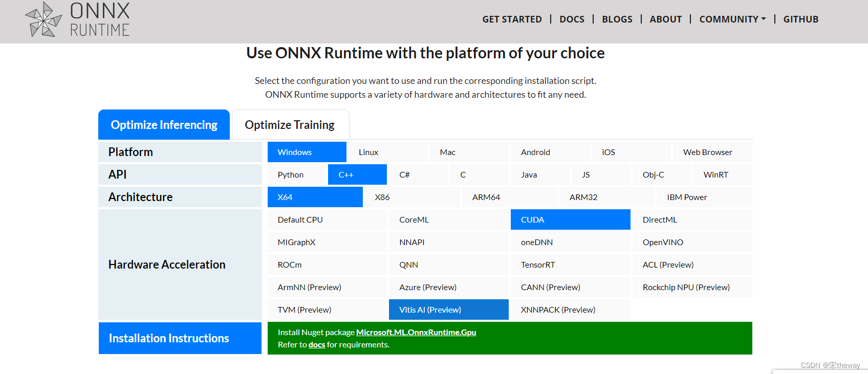Select the X86 architecture
Screen dimensions: 868x374
412,197
